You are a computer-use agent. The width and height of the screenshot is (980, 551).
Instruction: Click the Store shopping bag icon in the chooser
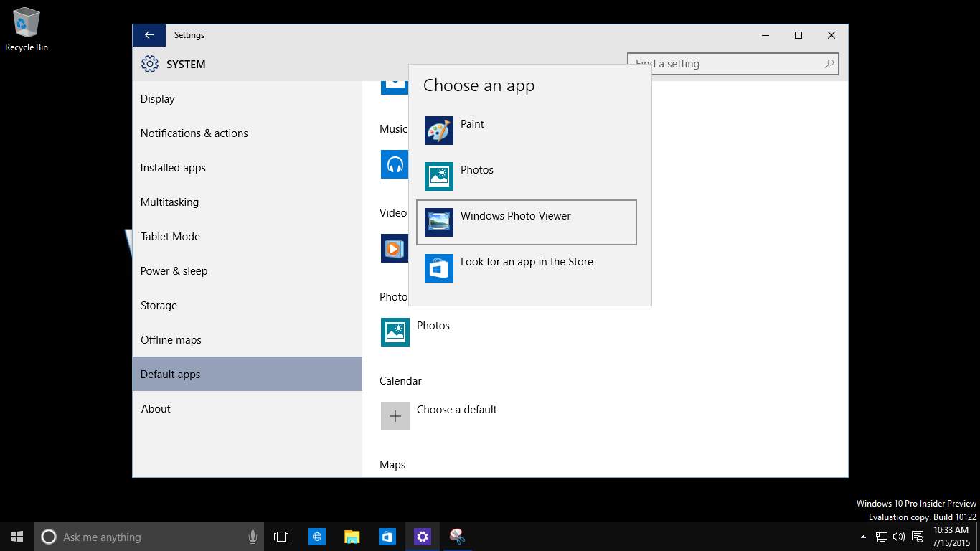click(x=439, y=268)
